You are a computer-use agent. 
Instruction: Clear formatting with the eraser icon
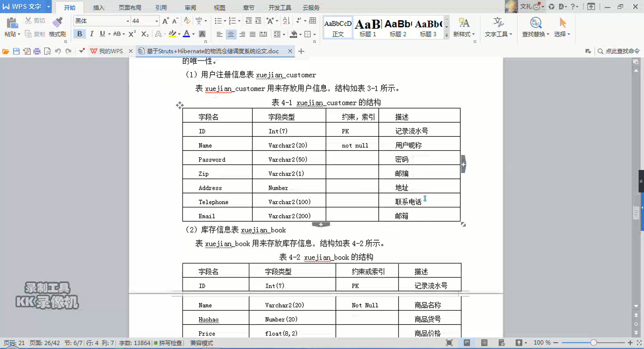point(187,21)
